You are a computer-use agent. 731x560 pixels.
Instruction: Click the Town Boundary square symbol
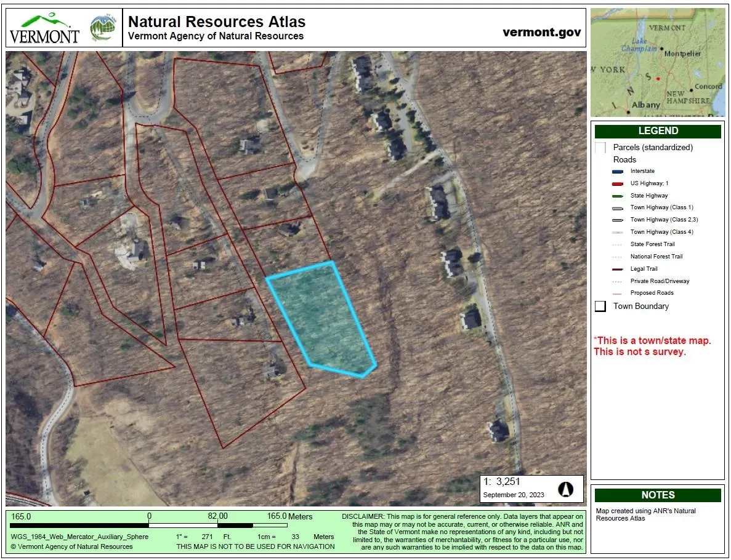coord(600,306)
